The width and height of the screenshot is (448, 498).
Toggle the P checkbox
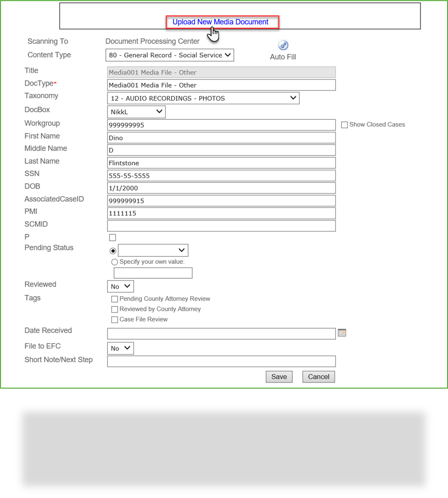point(113,237)
